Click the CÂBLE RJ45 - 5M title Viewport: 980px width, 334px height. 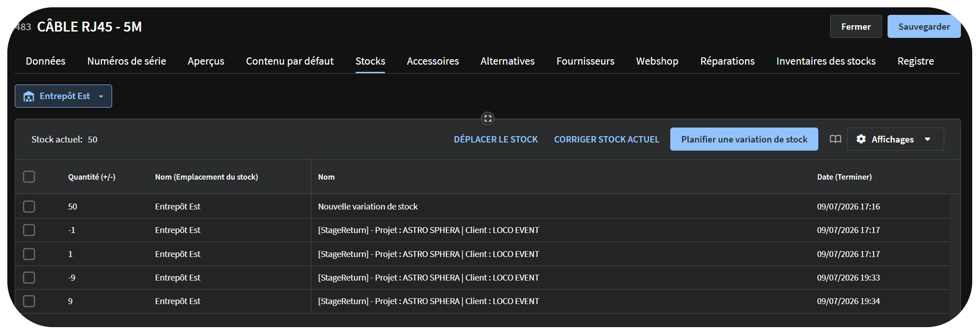click(x=89, y=27)
